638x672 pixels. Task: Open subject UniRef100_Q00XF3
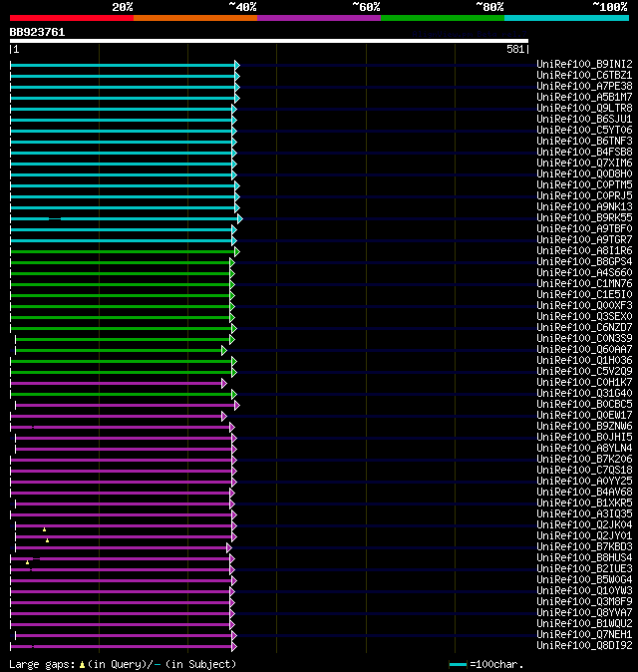click(x=584, y=305)
